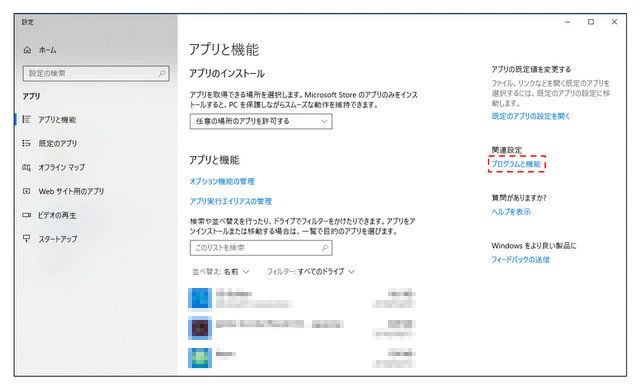Go to ホーム in settings sidebar
The image size is (640, 391).
point(47,50)
